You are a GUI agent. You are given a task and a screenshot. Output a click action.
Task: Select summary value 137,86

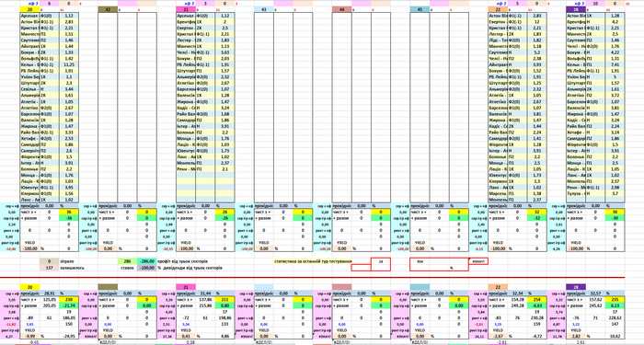click(x=205, y=300)
